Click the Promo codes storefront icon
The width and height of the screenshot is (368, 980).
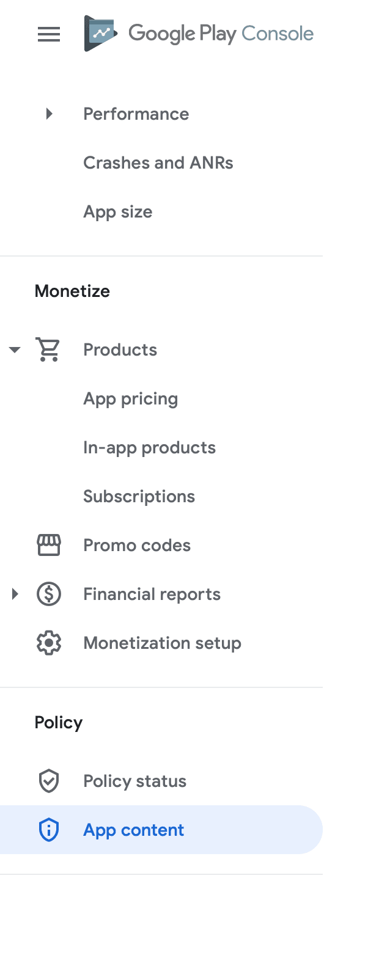coord(48,545)
